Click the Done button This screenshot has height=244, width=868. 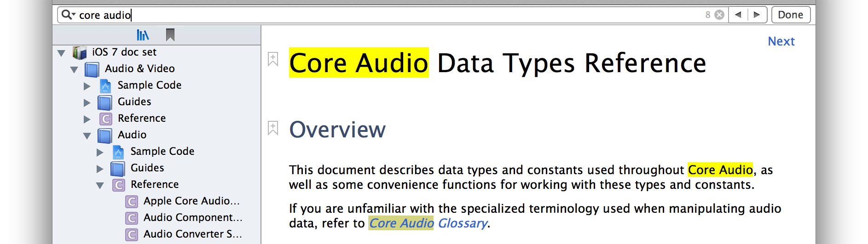tap(791, 15)
